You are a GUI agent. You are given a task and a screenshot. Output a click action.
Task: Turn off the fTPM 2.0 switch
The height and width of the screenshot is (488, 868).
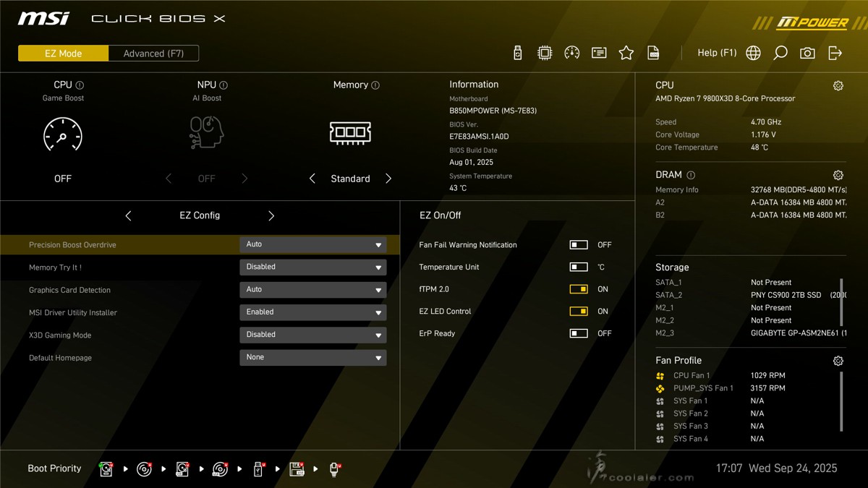click(579, 289)
